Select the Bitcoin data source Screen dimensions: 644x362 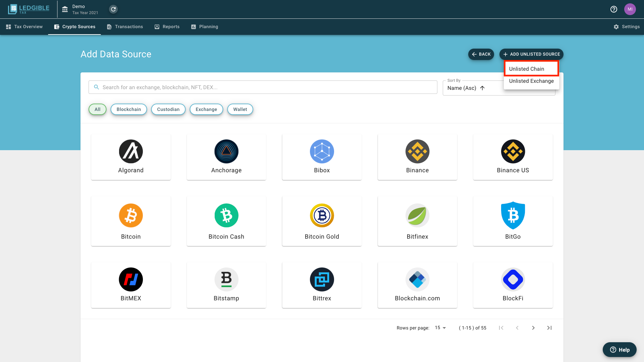[131, 221]
